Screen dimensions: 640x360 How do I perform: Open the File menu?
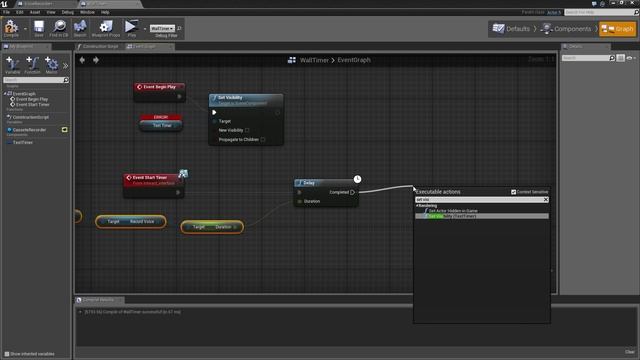pyautogui.click(x=7, y=12)
